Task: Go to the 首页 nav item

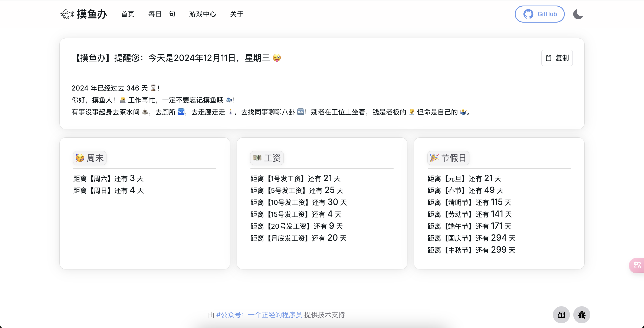Action: 128,14
